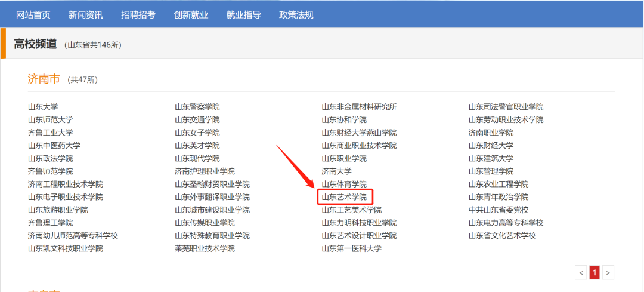Visit 山东职业学院 page
This screenshot has width=644, height=292.
tap(344, 158)
